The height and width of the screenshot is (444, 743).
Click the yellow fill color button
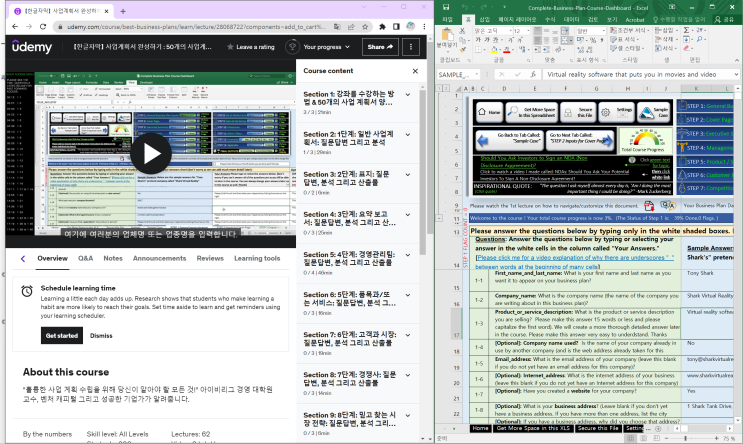click(x=494, y=49)
